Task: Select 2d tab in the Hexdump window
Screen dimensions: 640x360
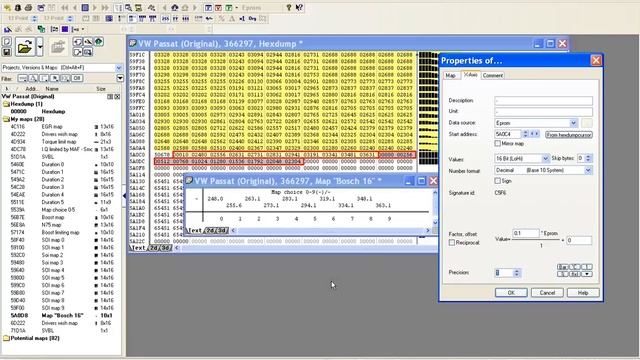Action: [x=154, y=248]
